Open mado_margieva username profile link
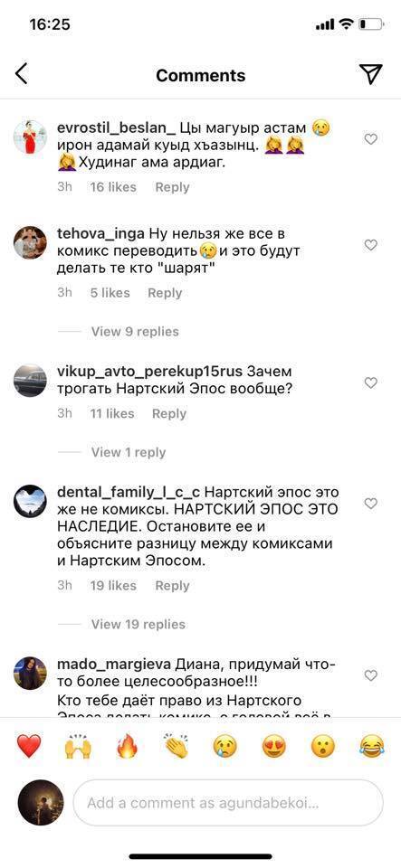This screenshot has height=868, width=401. (115, 664)
